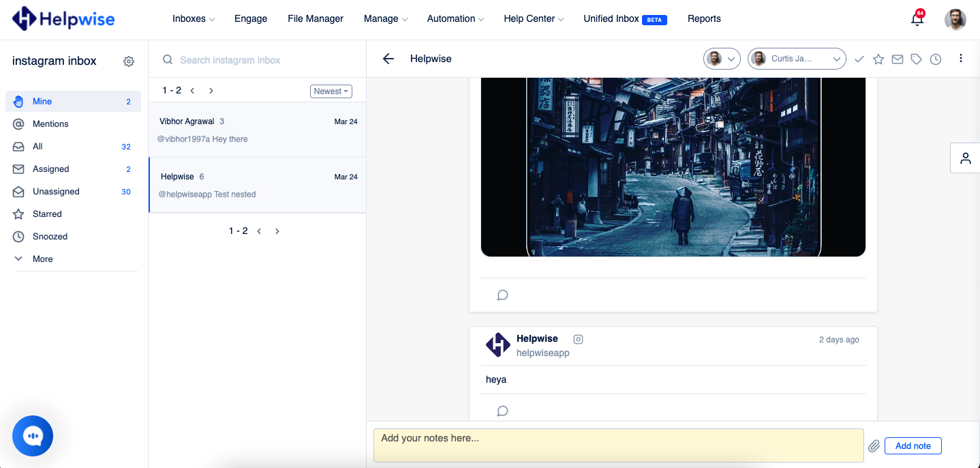This screenshot has height=468, width=980.
Task: Switch to the Unified Inbox
Action: (x=611, y=18)
